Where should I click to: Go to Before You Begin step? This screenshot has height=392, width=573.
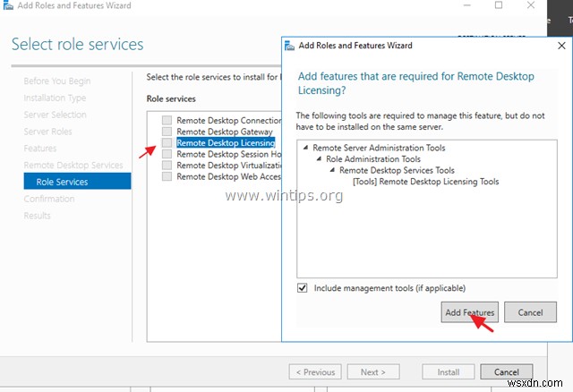tap(57, 81)
